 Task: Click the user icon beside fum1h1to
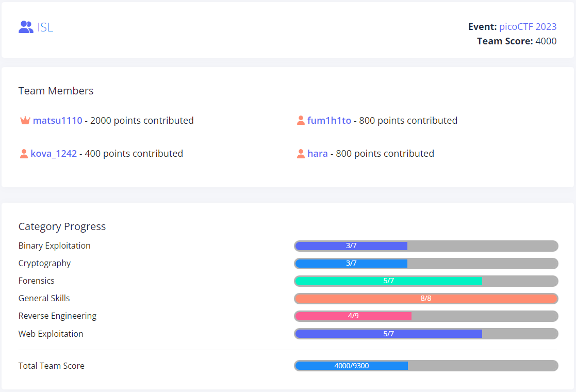pos(301,121)
